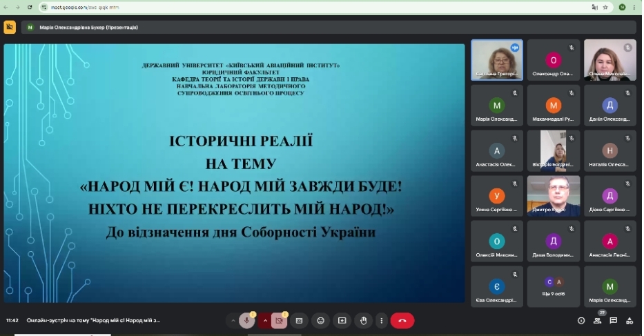Viewport: 644px width, 336px height.
Task: Raise hand in the meeting
Action: click(363, 321)
